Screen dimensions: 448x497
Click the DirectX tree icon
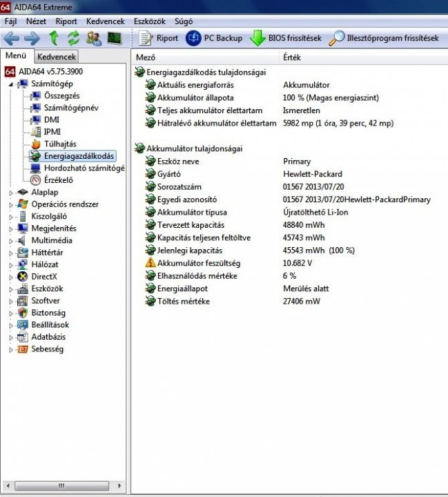point(23,277)
